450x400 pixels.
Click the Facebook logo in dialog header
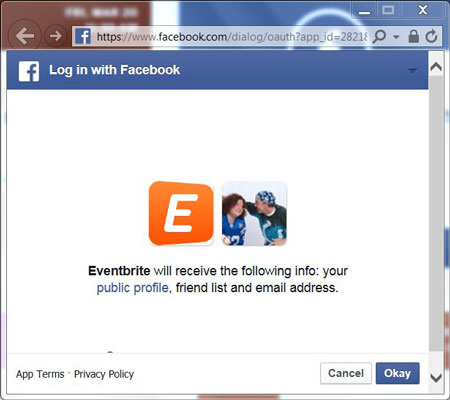coord(29,71)
